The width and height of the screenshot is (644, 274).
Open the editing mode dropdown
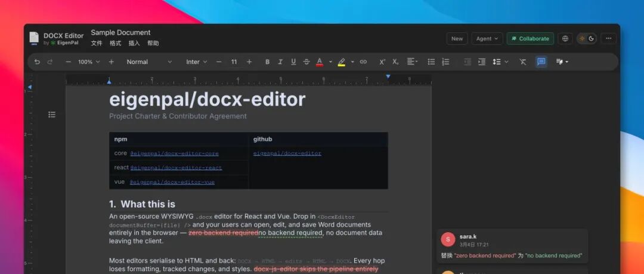[x=562, y=61]
